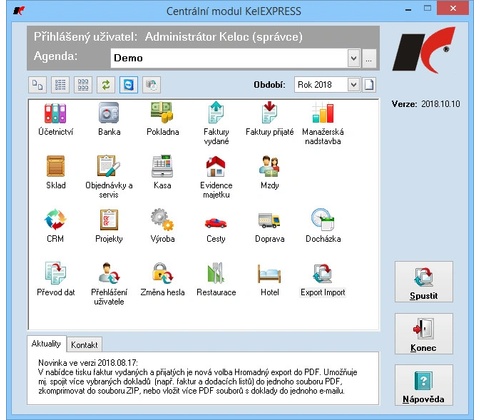This screenshot has width=480, height=420.
Task: Switch to the Aktuality tab
Action: [46, 344]
